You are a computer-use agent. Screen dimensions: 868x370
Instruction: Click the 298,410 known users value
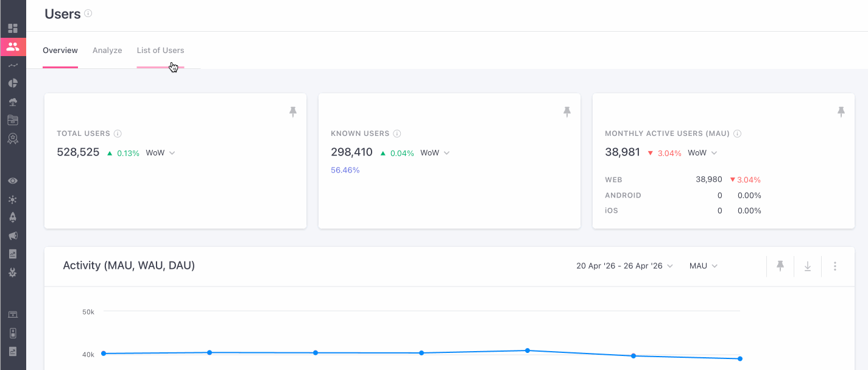pos(351,152)
